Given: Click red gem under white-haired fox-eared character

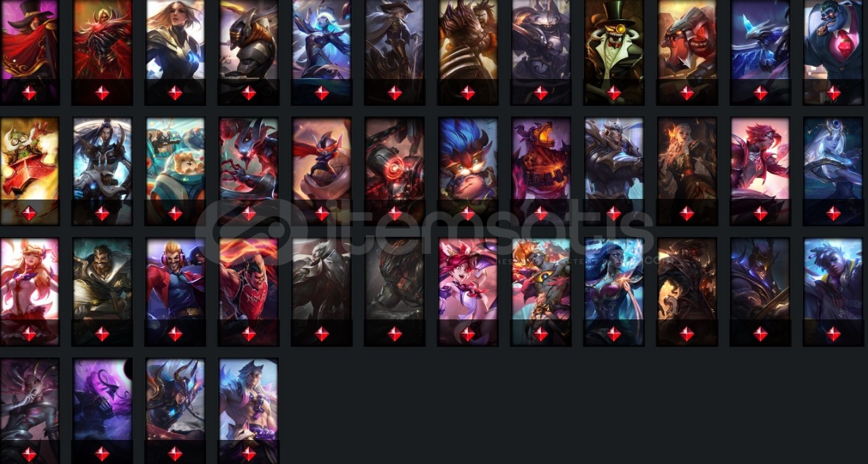Looking at the screenshot, I should (248, 453).
